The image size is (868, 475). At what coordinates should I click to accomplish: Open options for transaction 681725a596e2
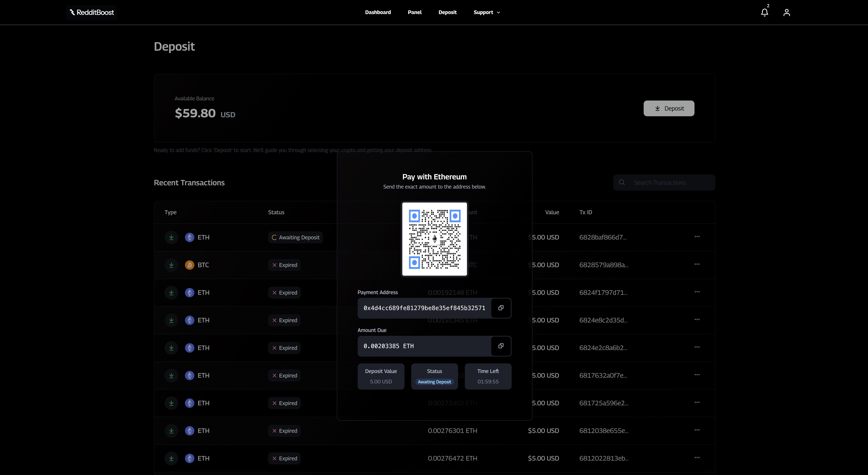coord(697,403)
